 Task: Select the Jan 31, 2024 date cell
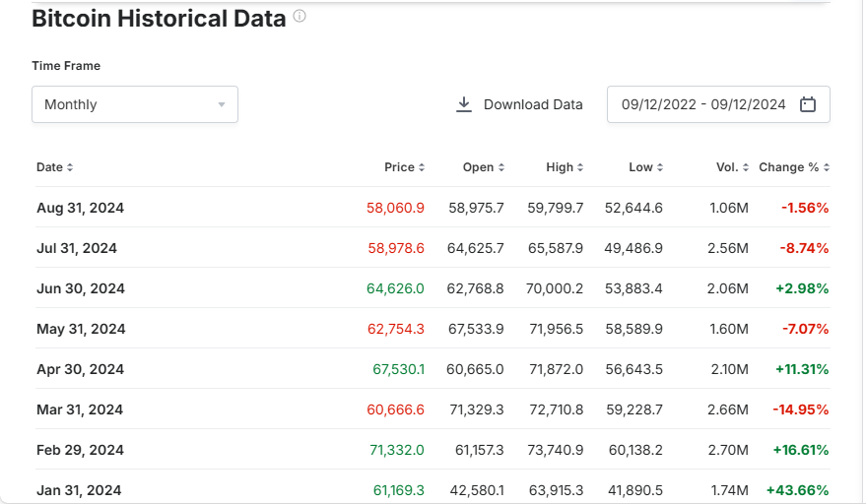pyautogui.click(x=79, y=490)
